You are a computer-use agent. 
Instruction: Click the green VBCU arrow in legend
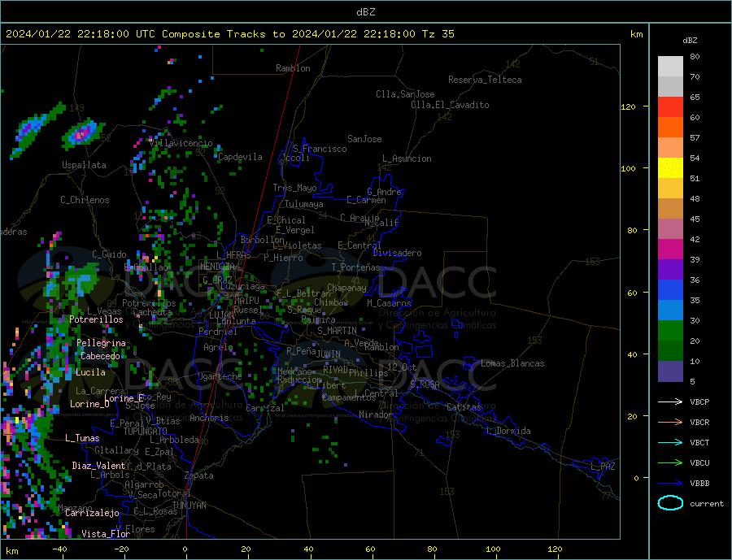point(670,463)
